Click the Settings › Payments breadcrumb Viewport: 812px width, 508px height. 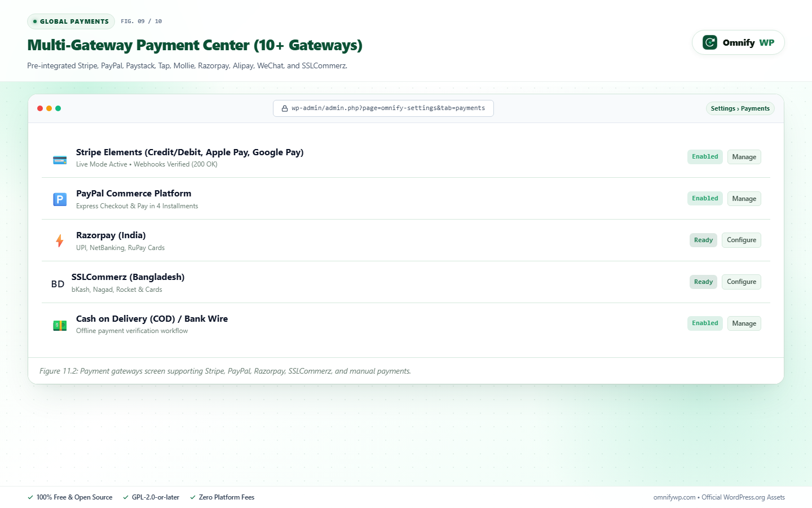pos(740,108)
